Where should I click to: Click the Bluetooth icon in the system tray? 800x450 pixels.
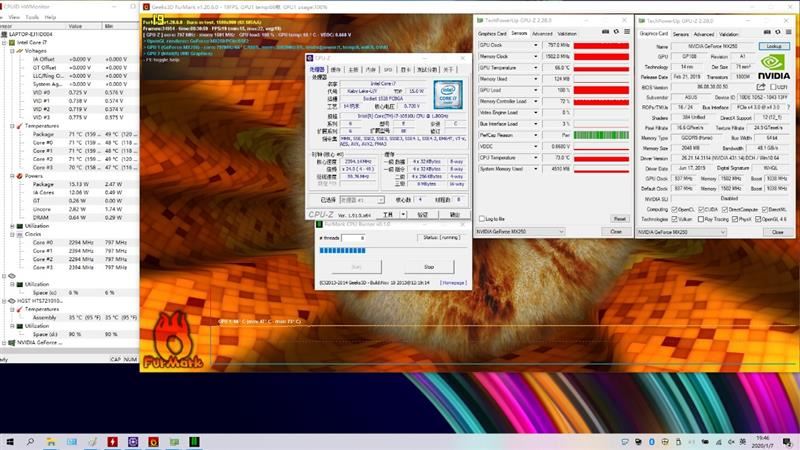coord(652,442)
